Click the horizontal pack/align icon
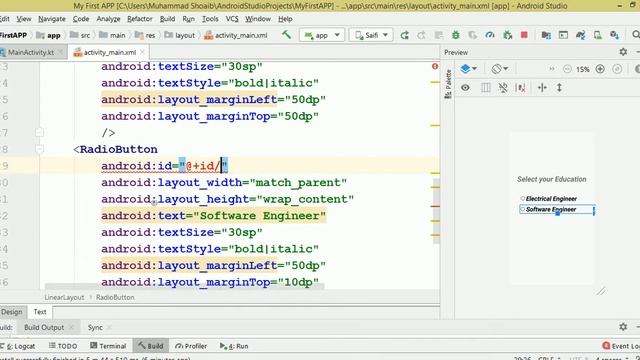Screen dimensions: 640x360 pyautogui.click(x=542, y=87)
